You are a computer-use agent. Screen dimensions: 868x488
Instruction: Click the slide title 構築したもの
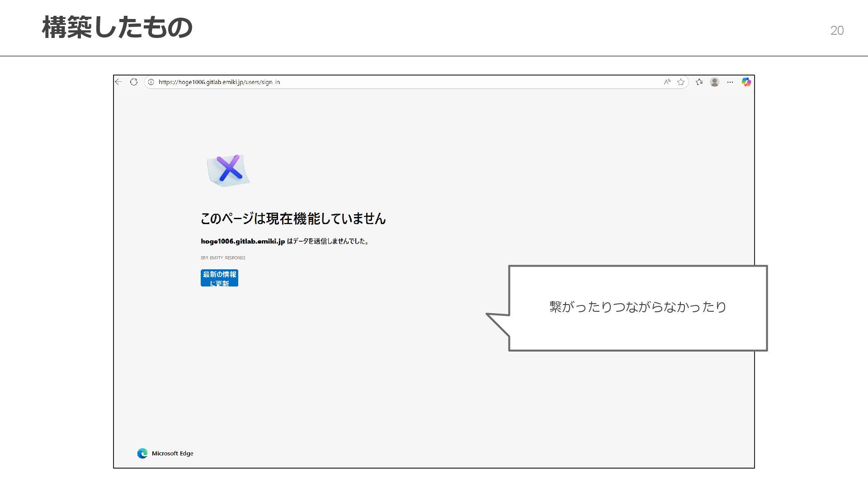tap(117, 27)
